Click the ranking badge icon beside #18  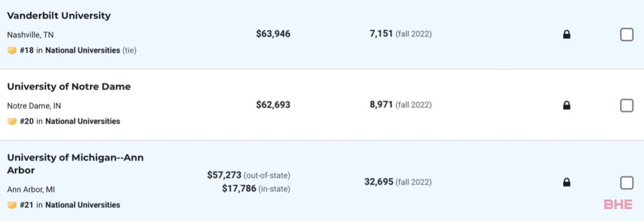[12, 51]
